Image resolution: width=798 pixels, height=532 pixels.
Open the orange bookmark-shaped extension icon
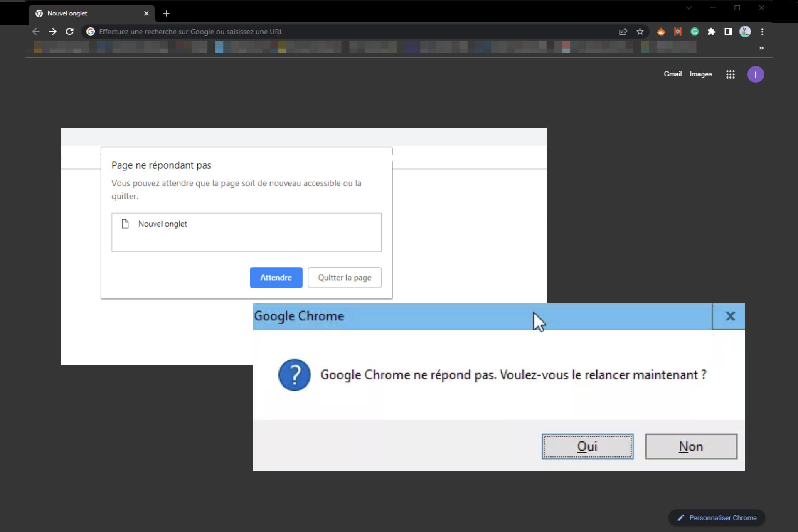[x=678, y=32]
